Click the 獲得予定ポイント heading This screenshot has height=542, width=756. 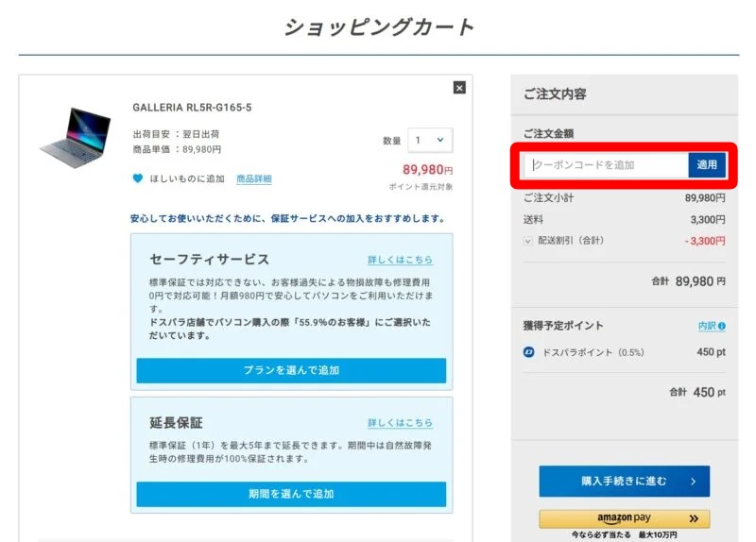coord(563,326)
